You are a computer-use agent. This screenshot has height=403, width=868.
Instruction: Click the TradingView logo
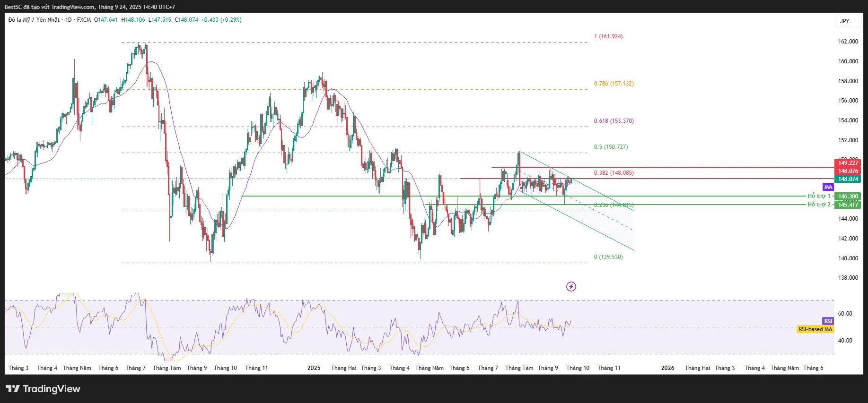[43, 389]
